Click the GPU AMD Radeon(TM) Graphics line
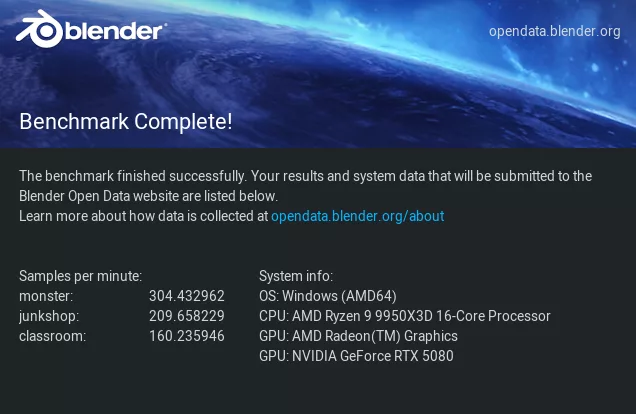636x414 pixels. 358,336
